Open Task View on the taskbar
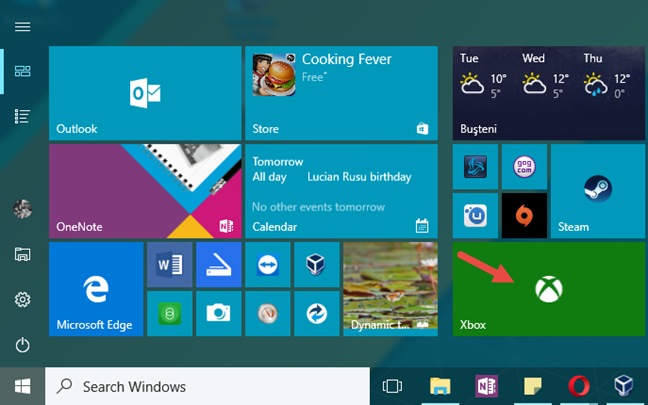Image resolution: width=648 pixels, height=405 pixels. [x=392, y=386]
